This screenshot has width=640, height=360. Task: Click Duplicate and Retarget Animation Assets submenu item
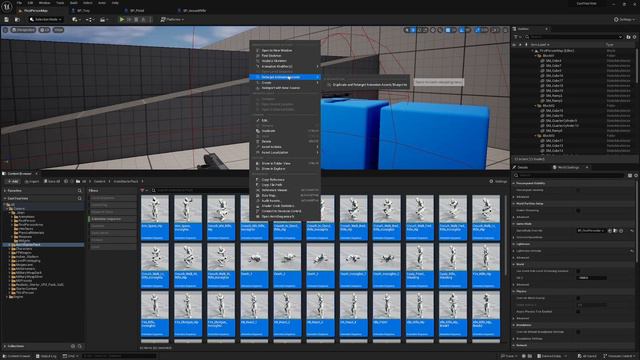[370, 85]
